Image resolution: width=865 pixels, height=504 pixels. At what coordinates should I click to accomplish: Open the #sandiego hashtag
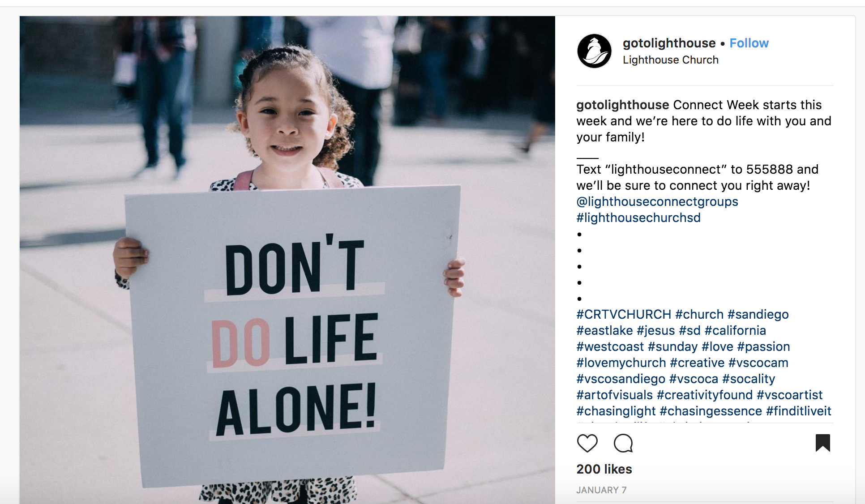point(758,315)
